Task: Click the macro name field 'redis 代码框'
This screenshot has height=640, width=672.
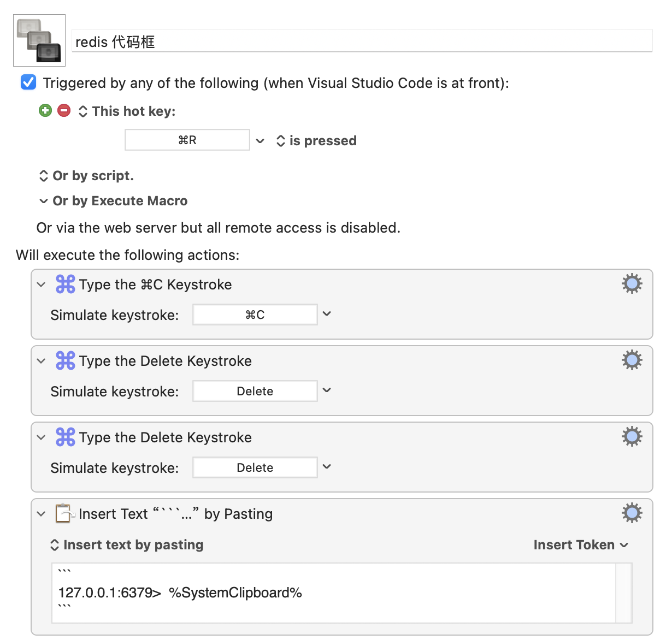Action: click(362, 42)
